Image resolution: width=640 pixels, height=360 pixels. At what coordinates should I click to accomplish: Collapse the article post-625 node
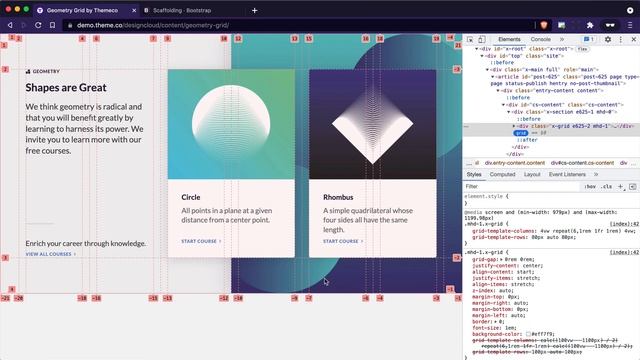coord(492,76)
